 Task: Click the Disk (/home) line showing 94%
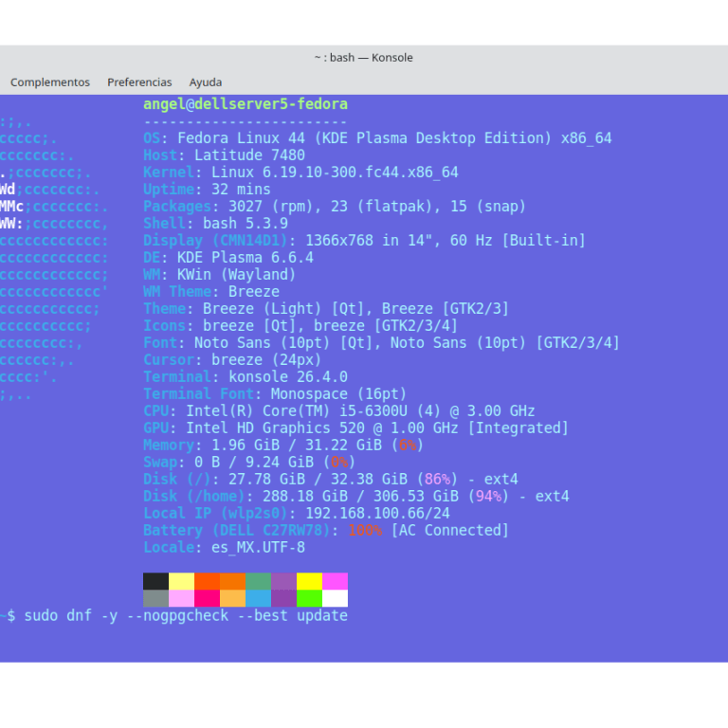point(356,497)
